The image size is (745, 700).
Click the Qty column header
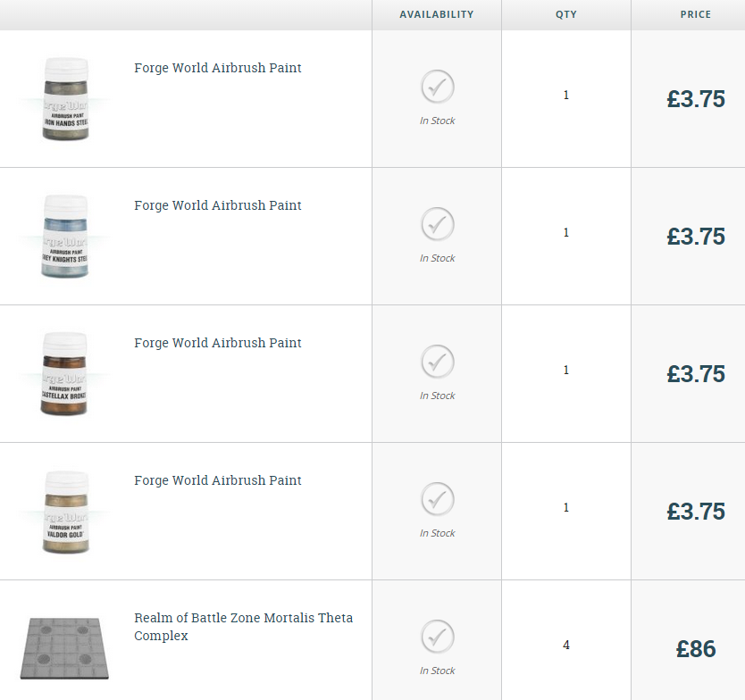click(566, 14)
